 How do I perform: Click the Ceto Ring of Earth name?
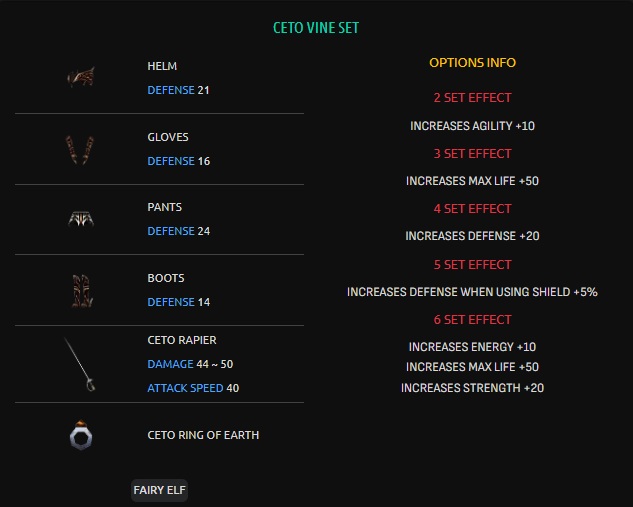[x=203, y=435]
